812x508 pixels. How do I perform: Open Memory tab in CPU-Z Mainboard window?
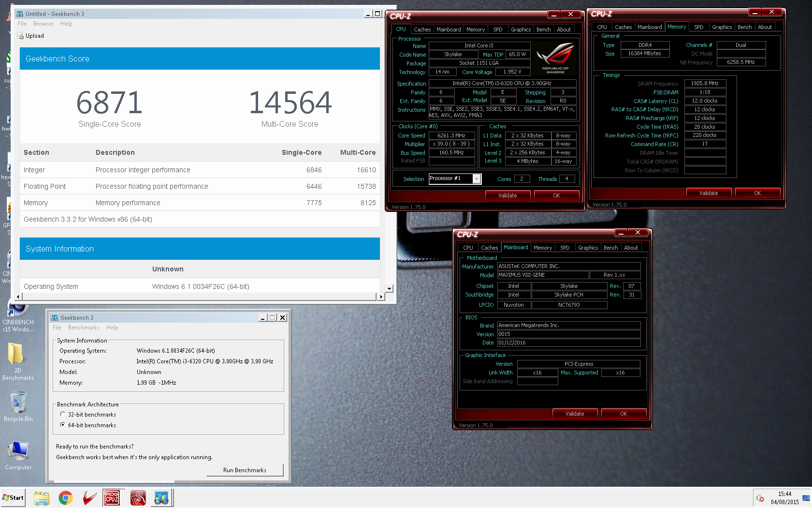coord(543,248)
